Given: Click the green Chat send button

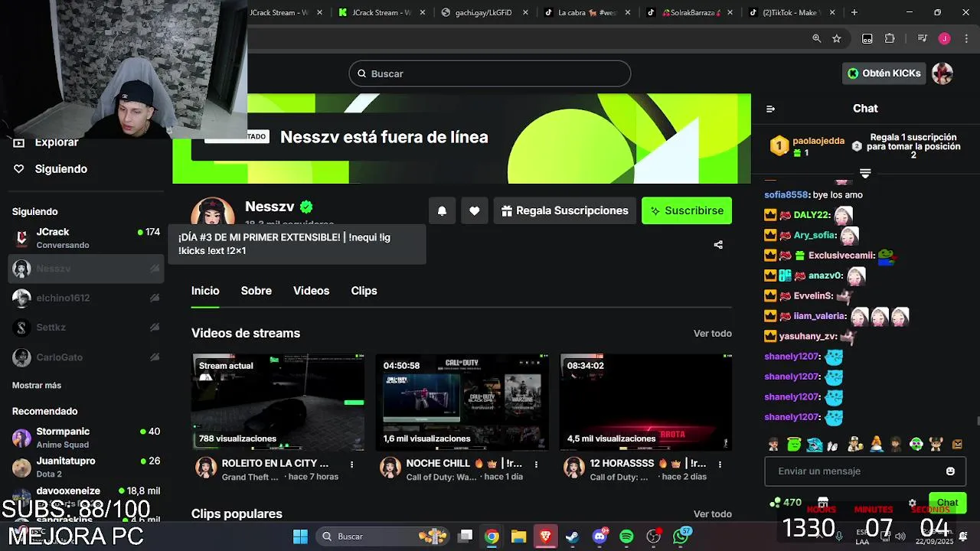Looking at the screenshot, I should 948,503.
